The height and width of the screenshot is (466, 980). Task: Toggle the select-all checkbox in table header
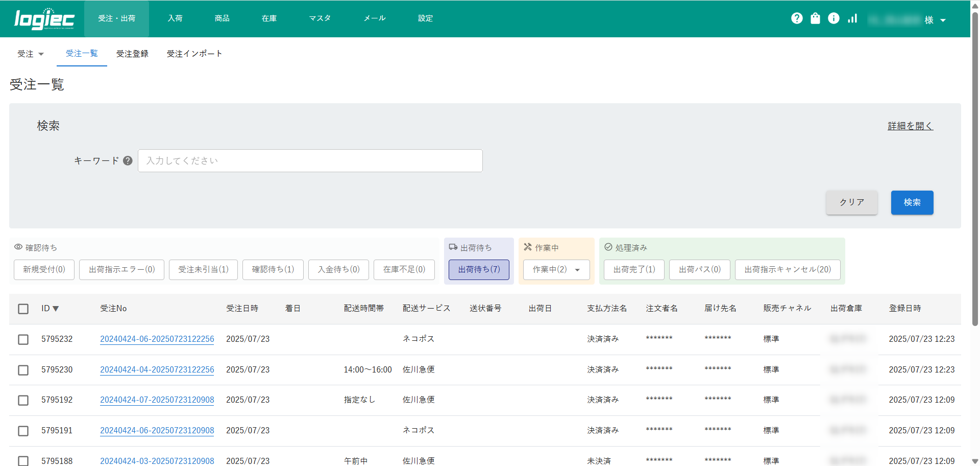coord(23,309)
